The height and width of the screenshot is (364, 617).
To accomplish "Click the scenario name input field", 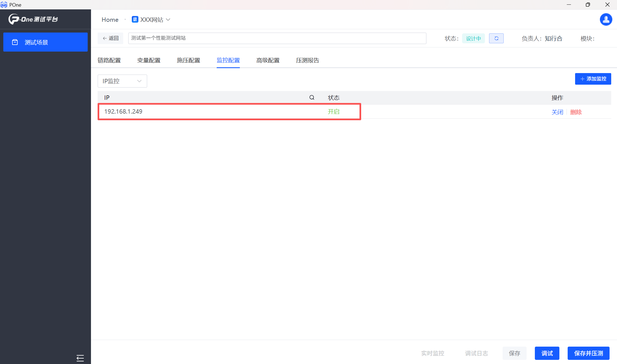I will pyautogui.click(x=277, y=38).
